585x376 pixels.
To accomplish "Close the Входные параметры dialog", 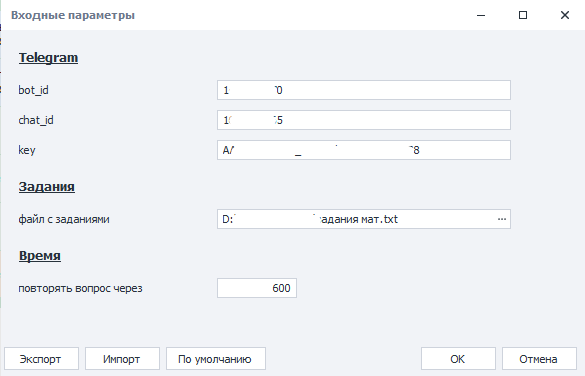I will (565, 15).
